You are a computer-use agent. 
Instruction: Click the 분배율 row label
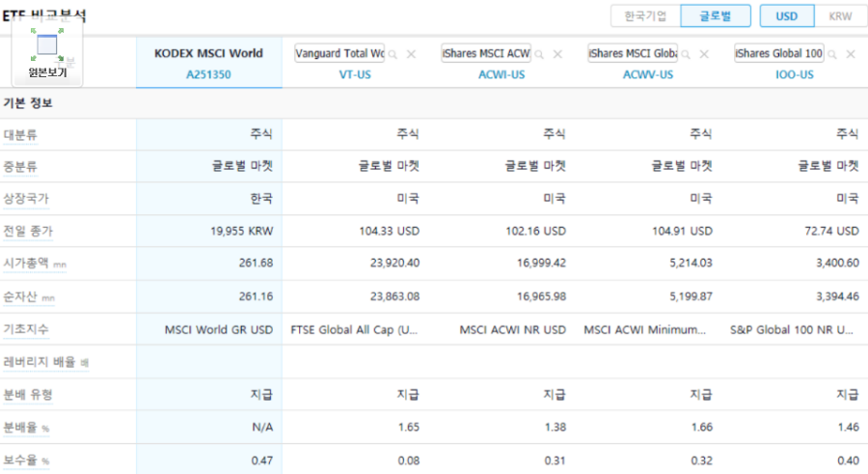20,428
